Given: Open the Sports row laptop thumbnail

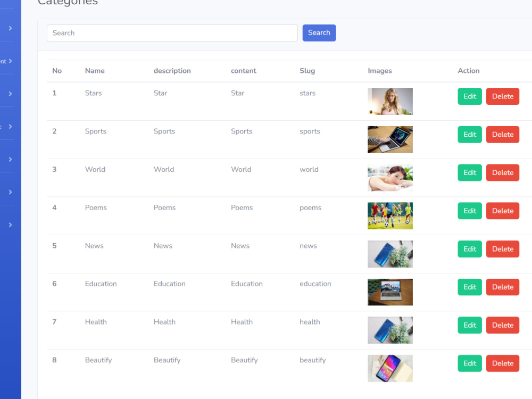Looking at the screenshot, I should [x=390, y=139].
